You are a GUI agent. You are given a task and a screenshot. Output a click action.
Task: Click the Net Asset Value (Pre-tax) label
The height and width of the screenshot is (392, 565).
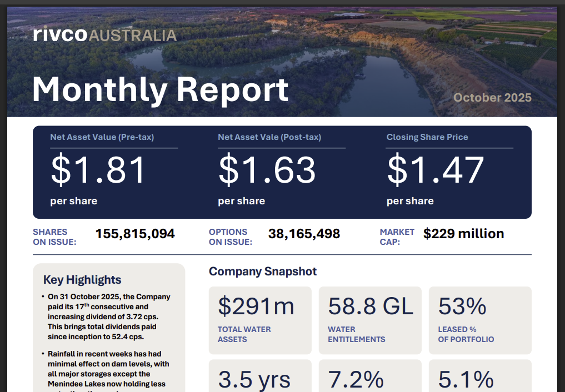[102, 137]
